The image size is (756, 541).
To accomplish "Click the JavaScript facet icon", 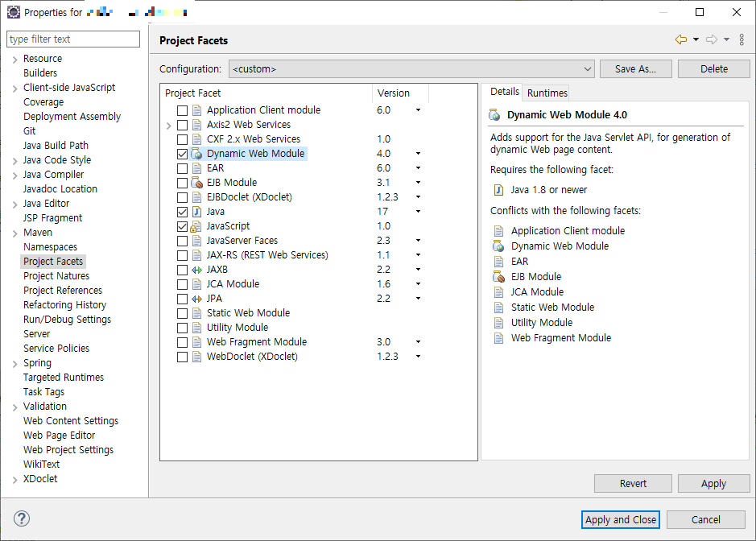I will [197, 226].
